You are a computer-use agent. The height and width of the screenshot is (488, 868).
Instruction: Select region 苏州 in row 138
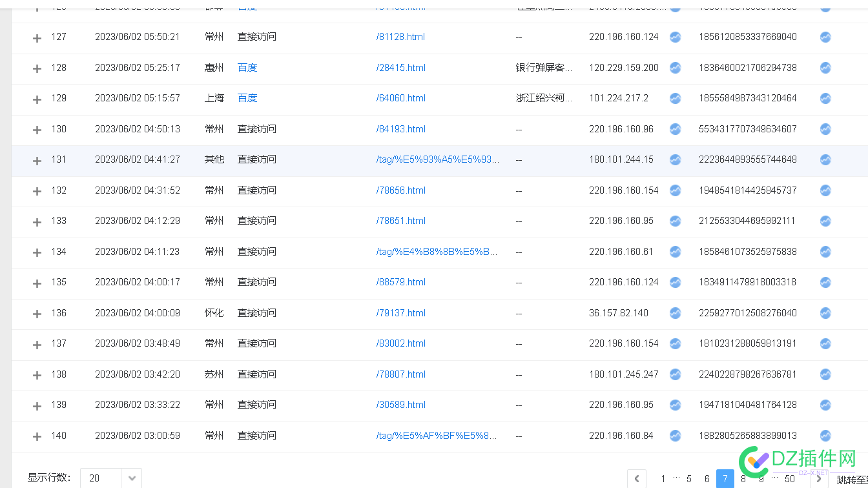pyautogui.click(x=214, y=374)
